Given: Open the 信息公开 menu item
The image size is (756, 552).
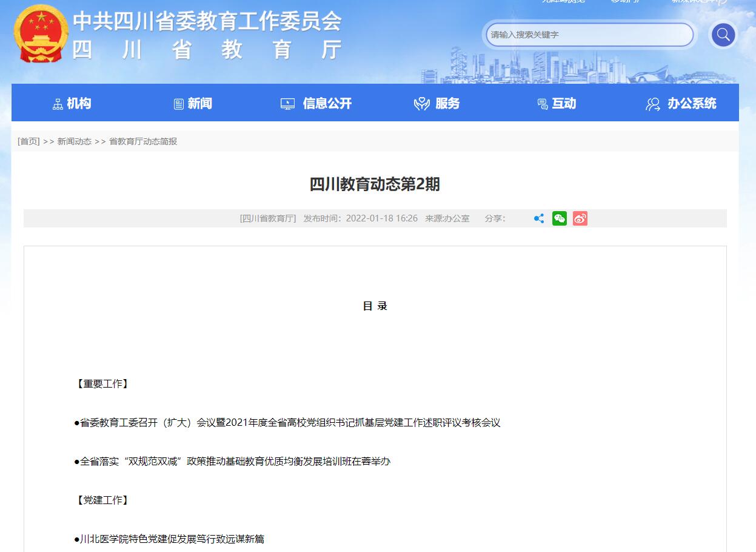Looking at the screenshot, I should coord(327,104).
